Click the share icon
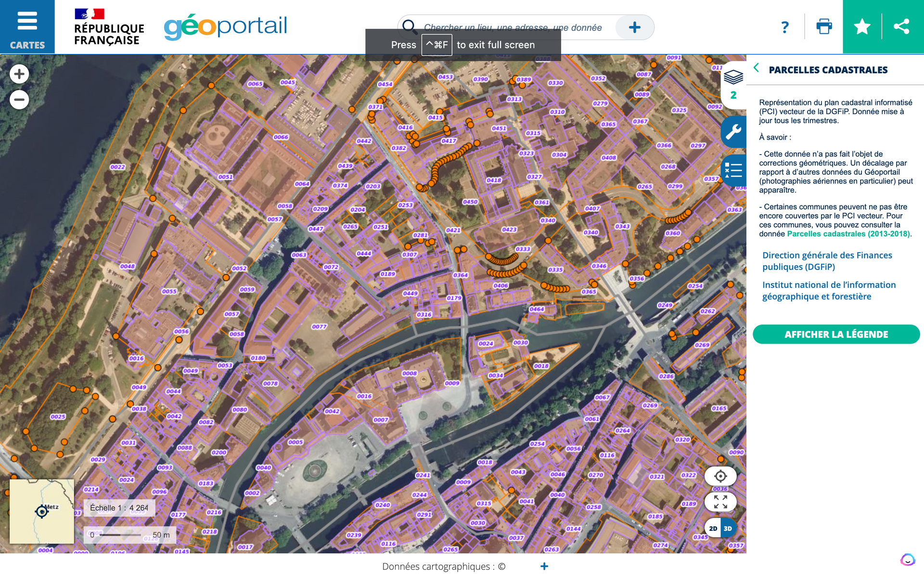924x579 pixels. (901, 26)
